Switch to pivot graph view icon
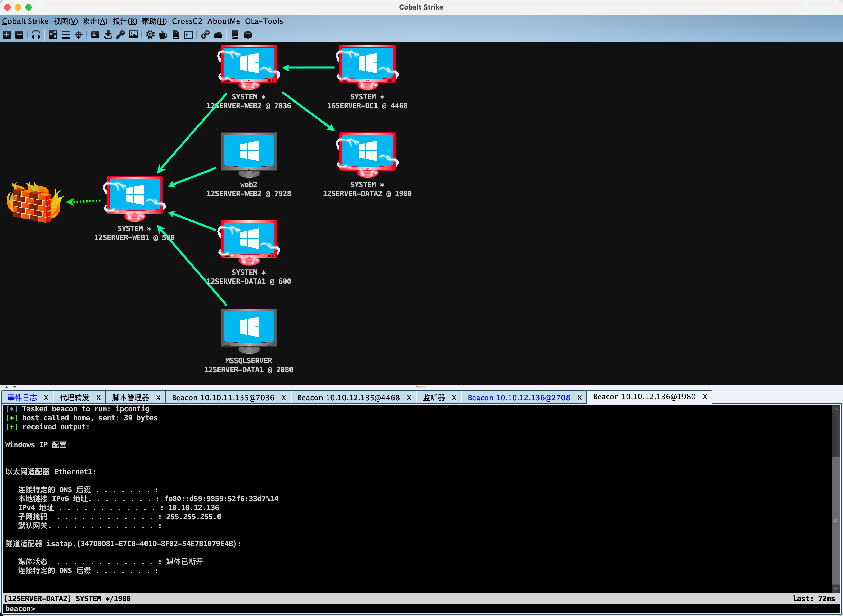 click(x=53, y=35)
